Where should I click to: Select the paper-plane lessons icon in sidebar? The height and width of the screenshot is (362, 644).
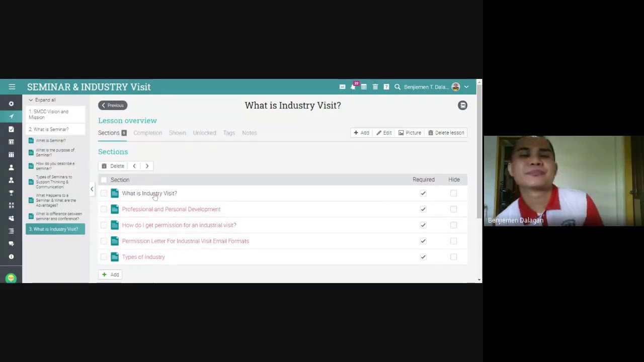pos(11,117)
